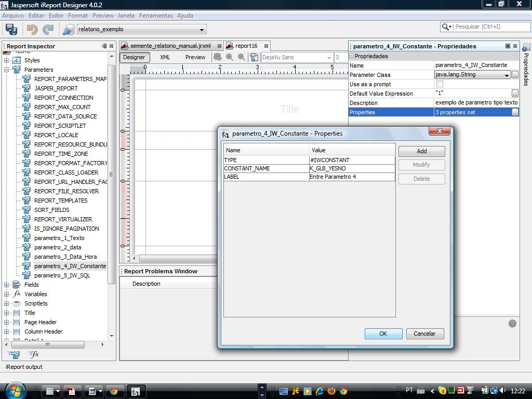The image size is (532, 399).
Task: Click the speech-bubble icon beside Preview
Action: click(218, 57)
